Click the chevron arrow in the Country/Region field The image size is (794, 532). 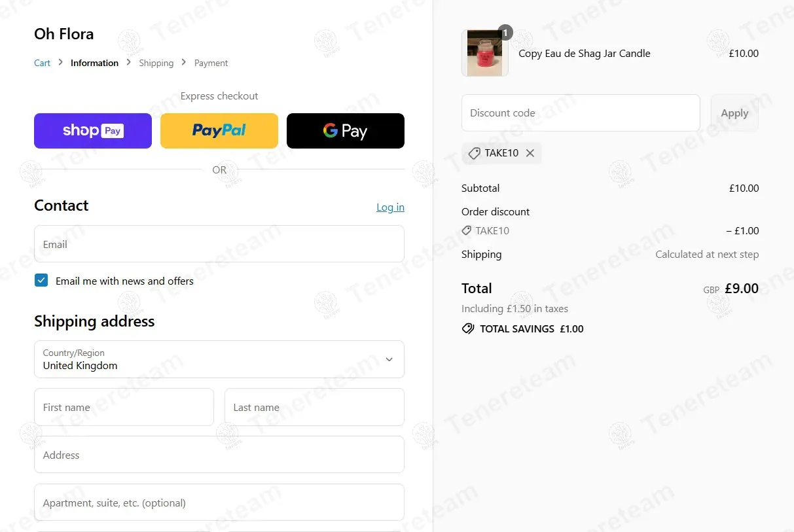click(x=389, y=359)
